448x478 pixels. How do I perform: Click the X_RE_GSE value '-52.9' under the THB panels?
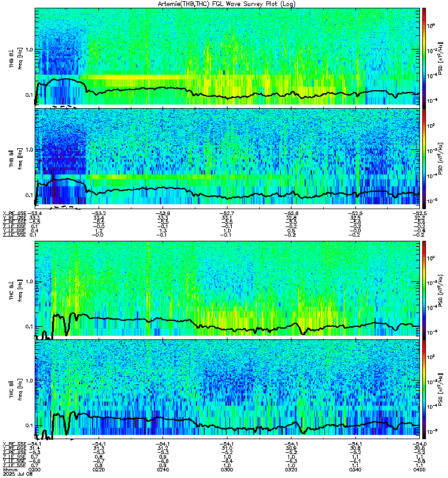[x=162, y=213]
